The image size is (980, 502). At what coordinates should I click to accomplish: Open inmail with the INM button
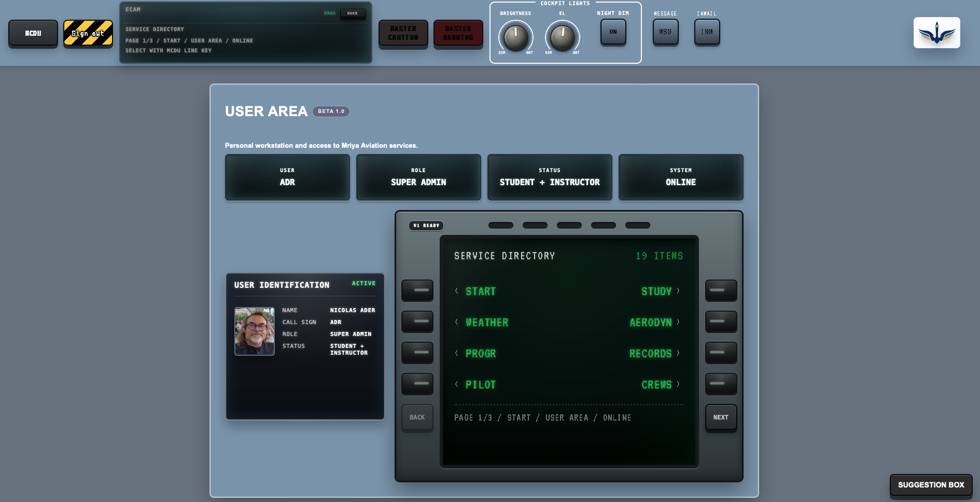707,32
